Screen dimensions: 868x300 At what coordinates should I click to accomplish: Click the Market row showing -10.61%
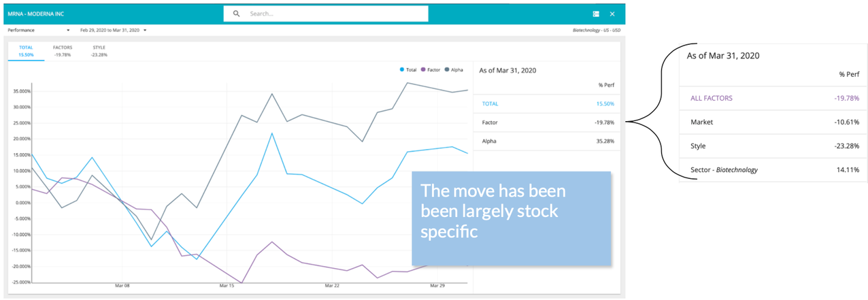[x=773, y=122]
